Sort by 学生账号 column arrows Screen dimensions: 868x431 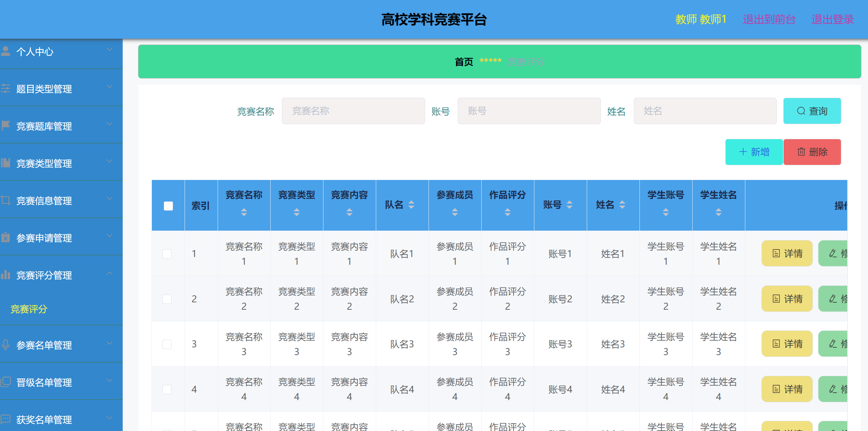coord(666,212)
